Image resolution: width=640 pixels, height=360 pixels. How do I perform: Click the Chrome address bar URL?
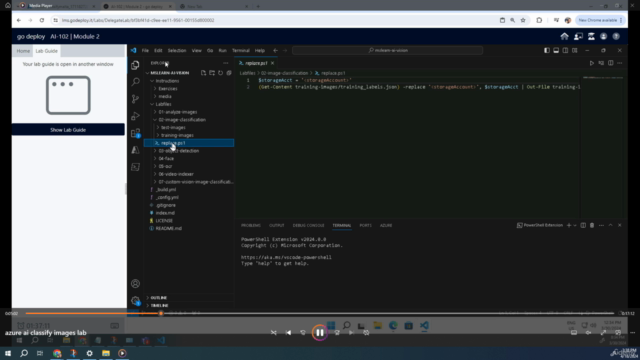coord(138,20)
